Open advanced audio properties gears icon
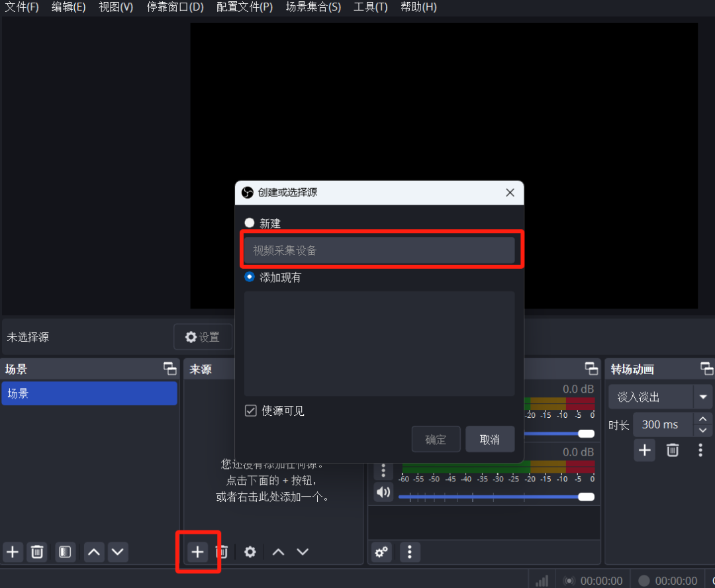Viewport: 715px width, 588px height. point(381,552)
